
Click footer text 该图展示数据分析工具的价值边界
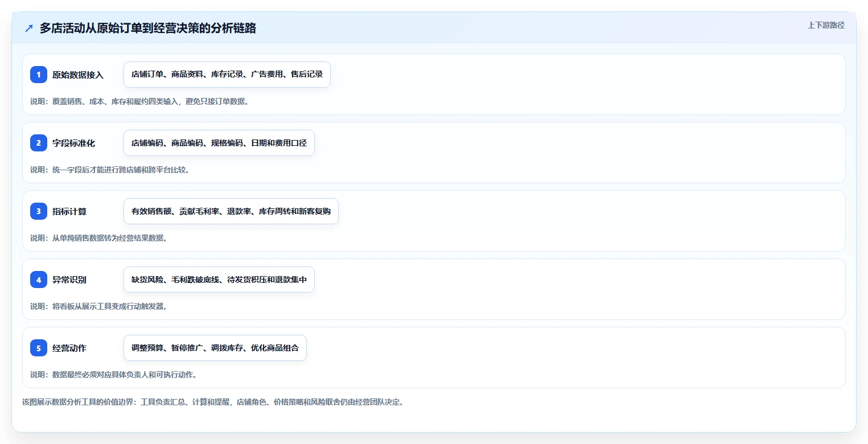[213, 402]
